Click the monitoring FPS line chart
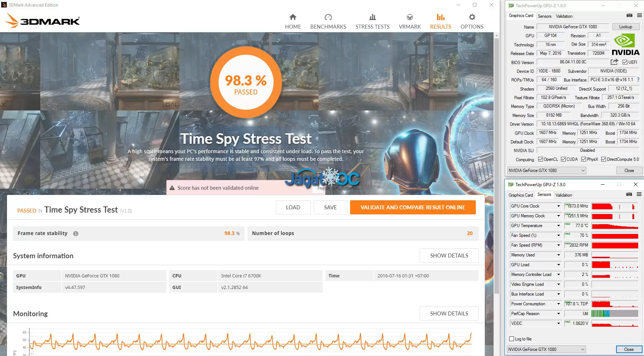644x356 pixels. [251, 342]
